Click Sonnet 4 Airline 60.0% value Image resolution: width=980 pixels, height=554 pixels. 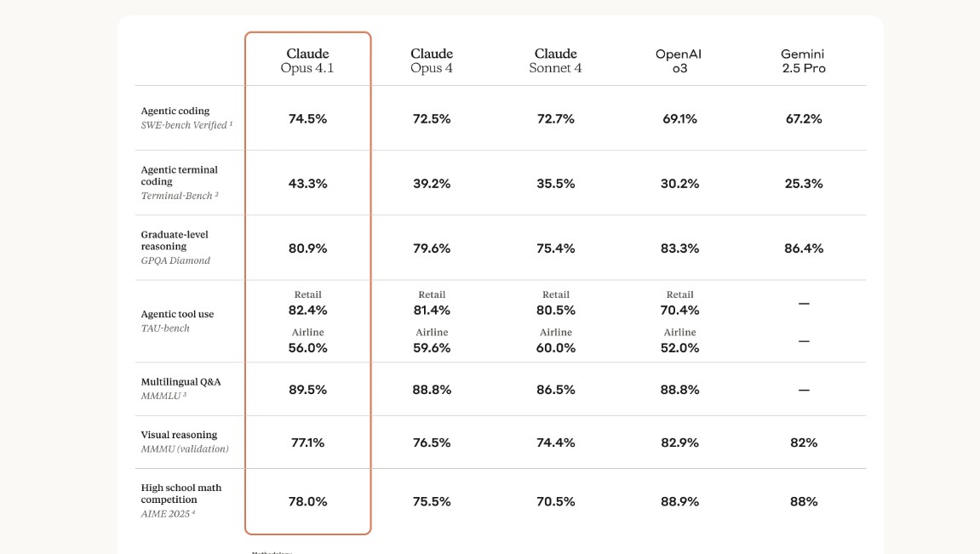click(x=556, y=348)
